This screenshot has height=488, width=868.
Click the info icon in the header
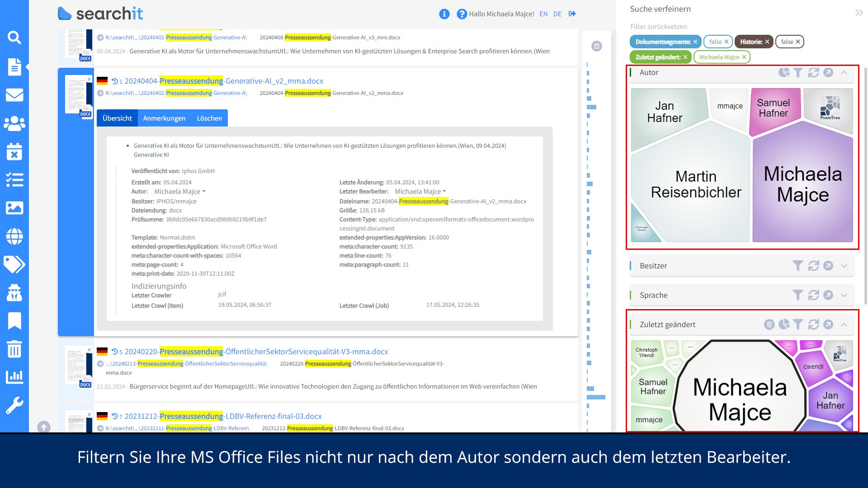[x=444, y=14]
